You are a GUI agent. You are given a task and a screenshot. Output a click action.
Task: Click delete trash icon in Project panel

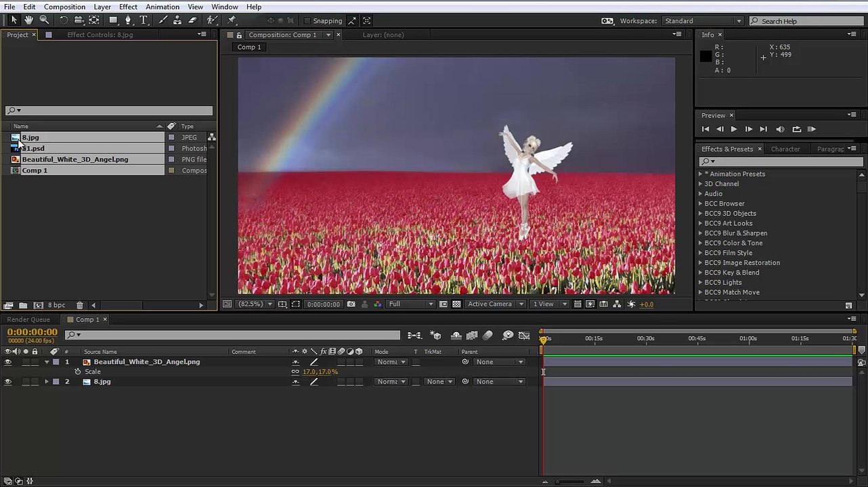pos(79,306)
